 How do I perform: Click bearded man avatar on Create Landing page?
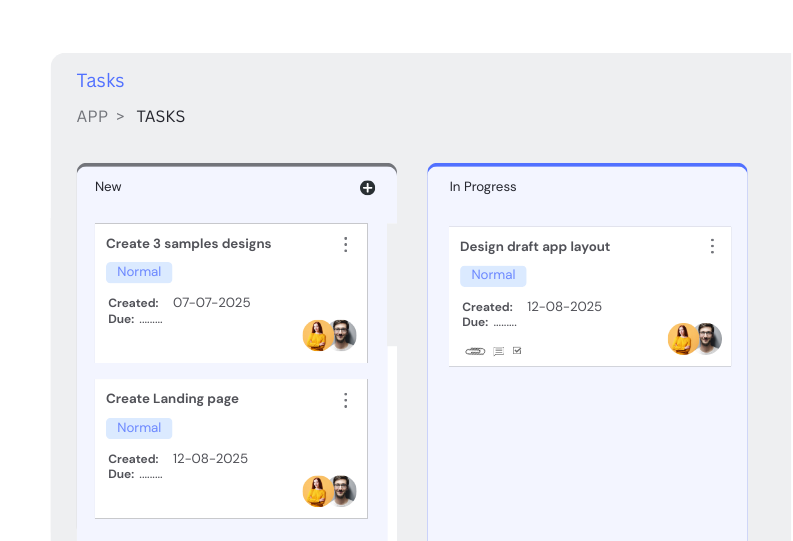(x=344, y=491)
